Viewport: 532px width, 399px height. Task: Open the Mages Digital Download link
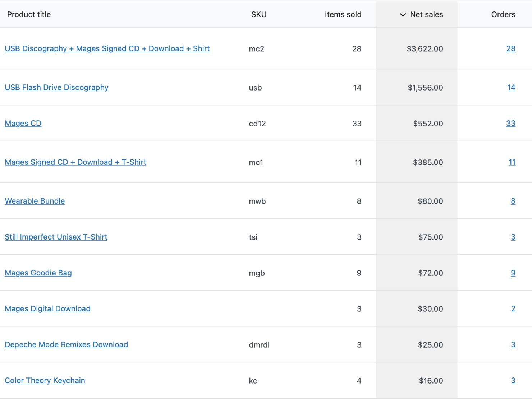(x=47, y=309)
